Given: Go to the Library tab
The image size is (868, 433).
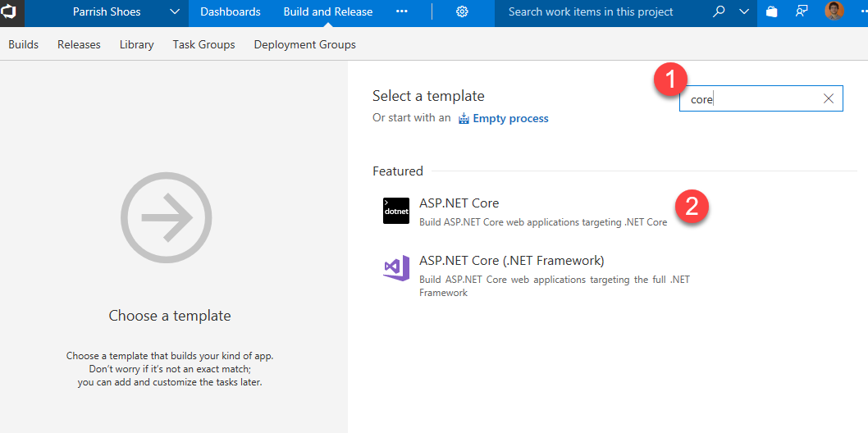Looking at the screenshot, I should coord(136,44).
